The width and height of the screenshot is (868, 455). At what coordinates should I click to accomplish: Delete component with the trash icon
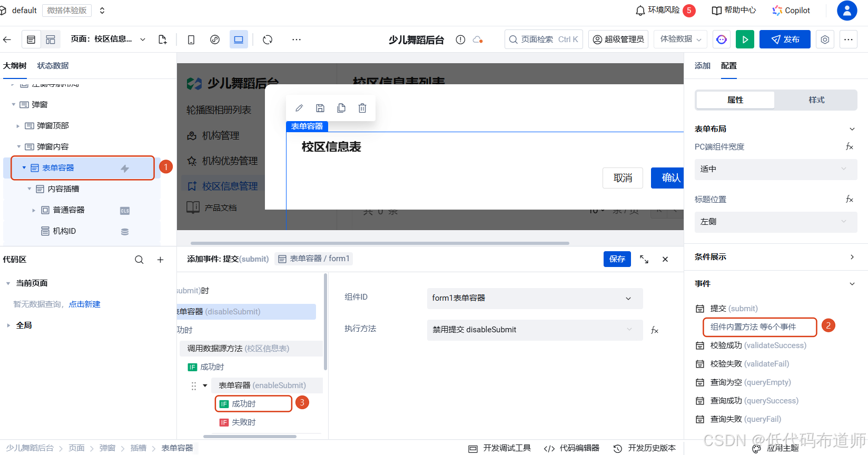point(362,108)
